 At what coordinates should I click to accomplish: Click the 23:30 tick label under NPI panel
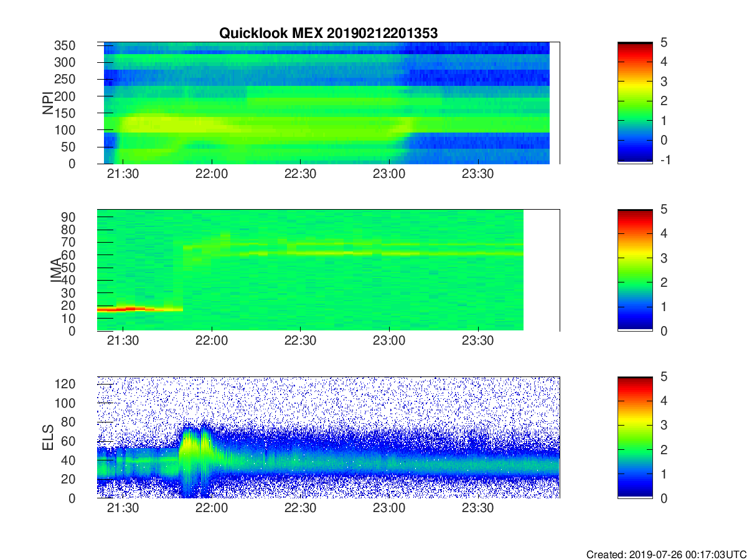(x=478, y=174)
